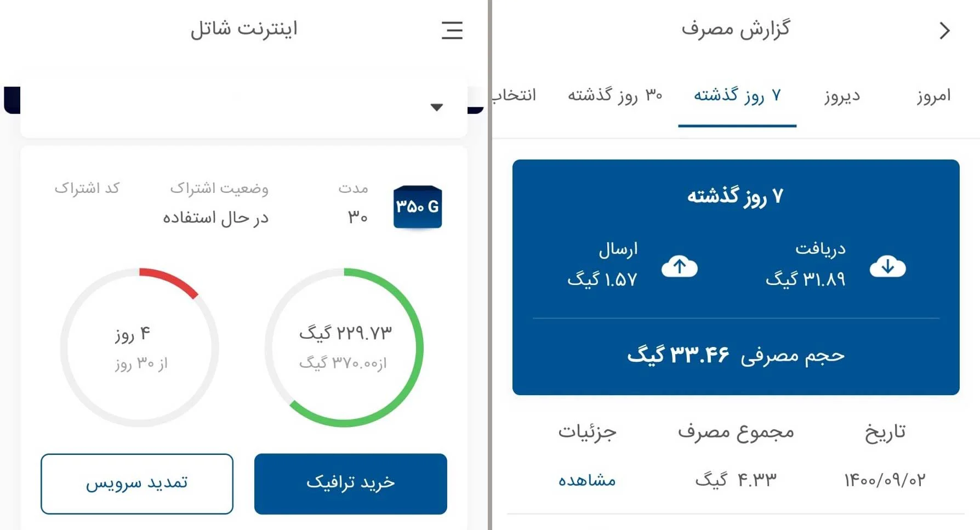
Task: Open the دیروز usage tab
Action: click(841, 95)
